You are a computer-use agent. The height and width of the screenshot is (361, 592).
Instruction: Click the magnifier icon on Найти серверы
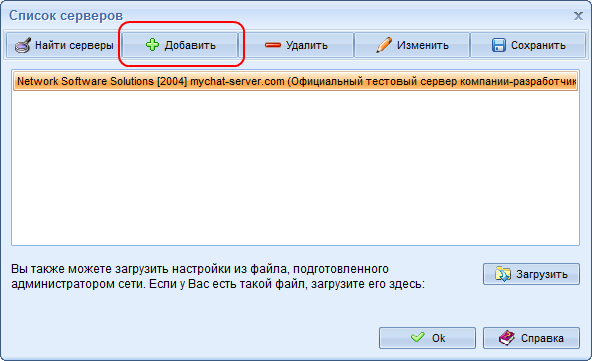pyautogui.click(x=23, y=45)
